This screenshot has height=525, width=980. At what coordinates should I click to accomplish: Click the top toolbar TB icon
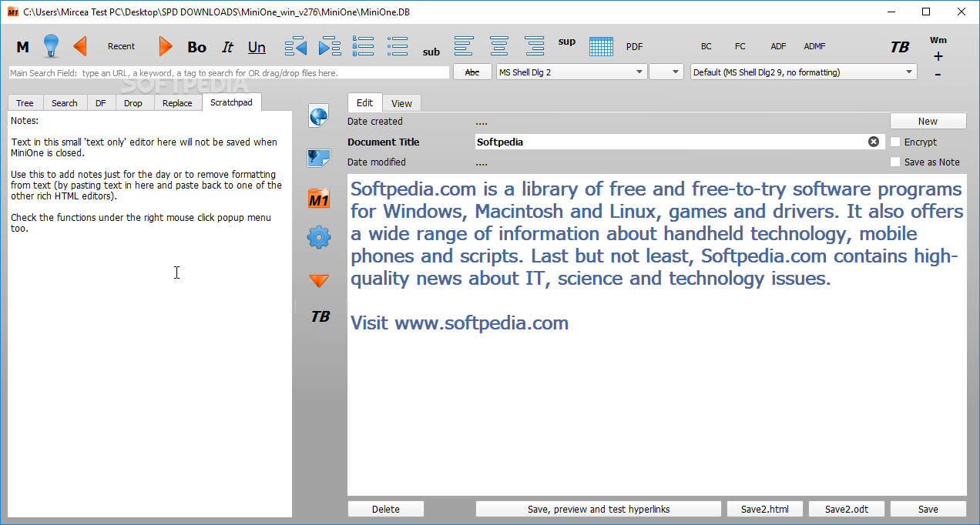coord(900,47)
